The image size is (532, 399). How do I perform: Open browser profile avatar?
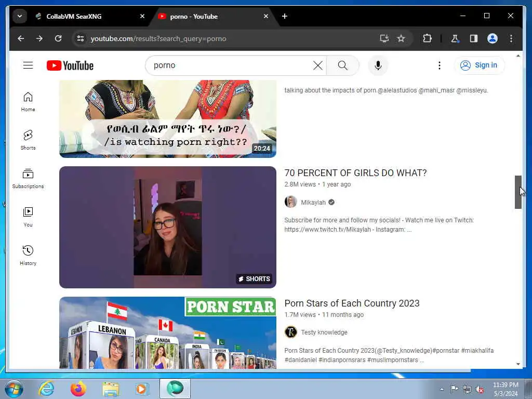pyautogui.click(x=493, y=38)
